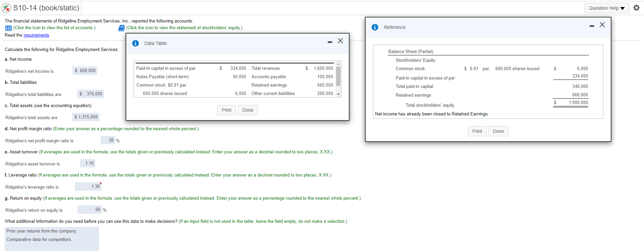Click the view statement of stockholders' equity text
Screen dimensions: 644x251
184,28
